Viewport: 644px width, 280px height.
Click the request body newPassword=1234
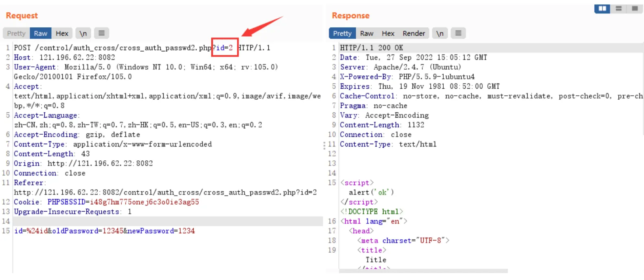161,231
